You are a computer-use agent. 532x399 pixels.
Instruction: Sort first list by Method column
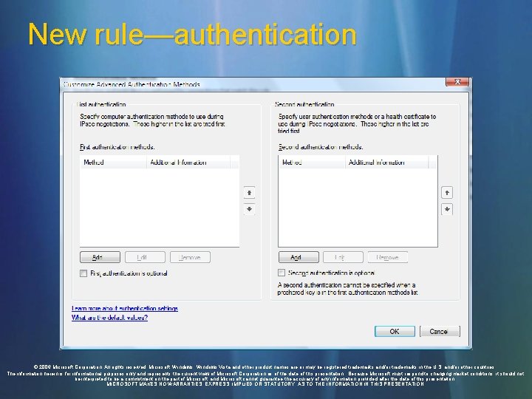coord(113,162)
